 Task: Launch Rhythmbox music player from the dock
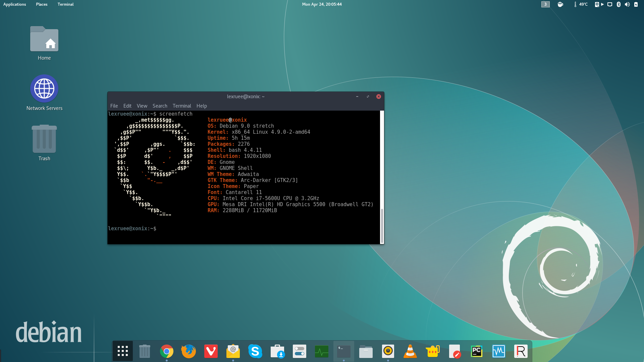pos(388,351)
